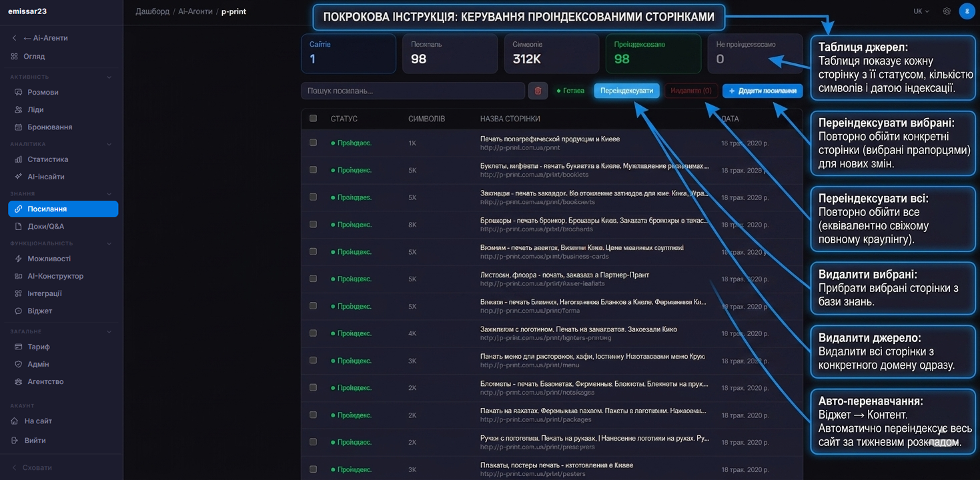Viewport: 980px width, 480px height.
Task: Click the red trash icon beside search
Action: [x=538, y=91]
